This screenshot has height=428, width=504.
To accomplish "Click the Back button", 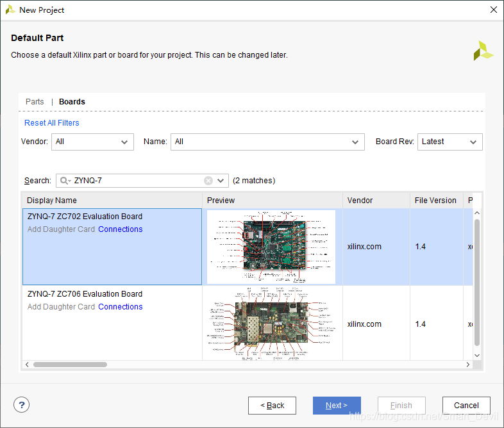I will click(x=272, y=406).
